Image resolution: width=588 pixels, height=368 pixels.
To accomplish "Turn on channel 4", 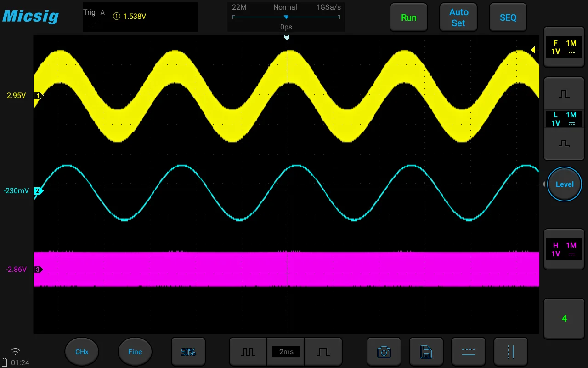I will [x=564, y=318].
